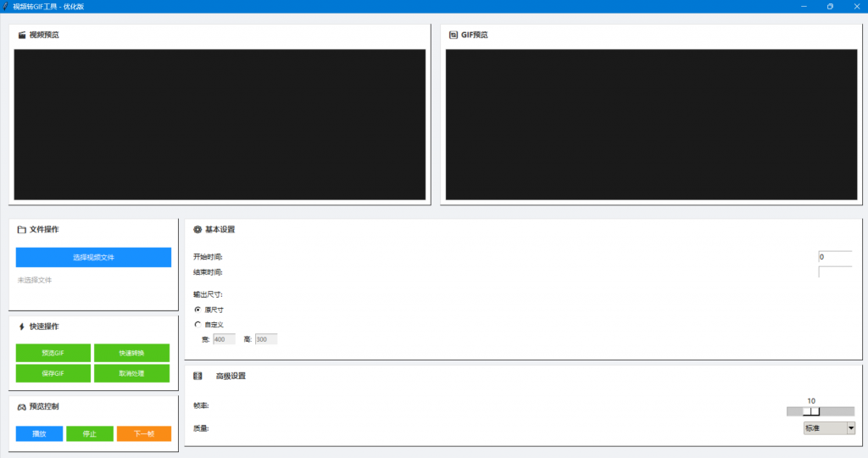Click the lightning bolt icon by 快速操作
Image resolution: width=868 pixels, height=458 pixels.
coord(21,327)
